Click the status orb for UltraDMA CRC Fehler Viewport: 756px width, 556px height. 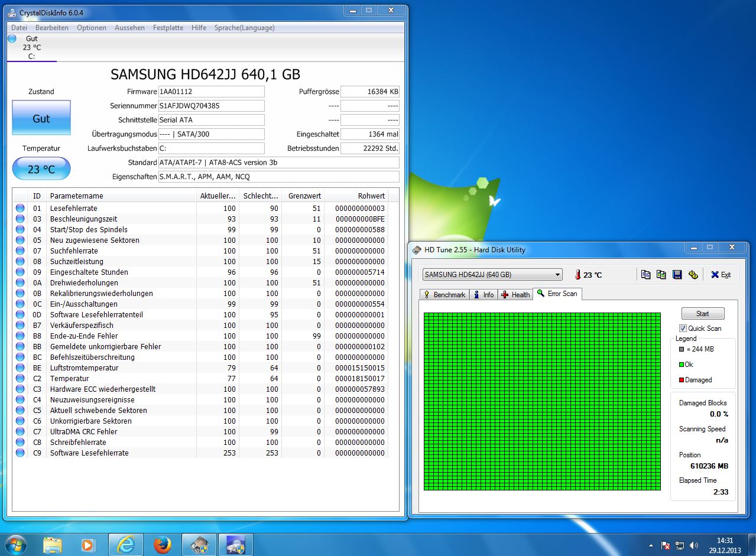click(21, 431)
